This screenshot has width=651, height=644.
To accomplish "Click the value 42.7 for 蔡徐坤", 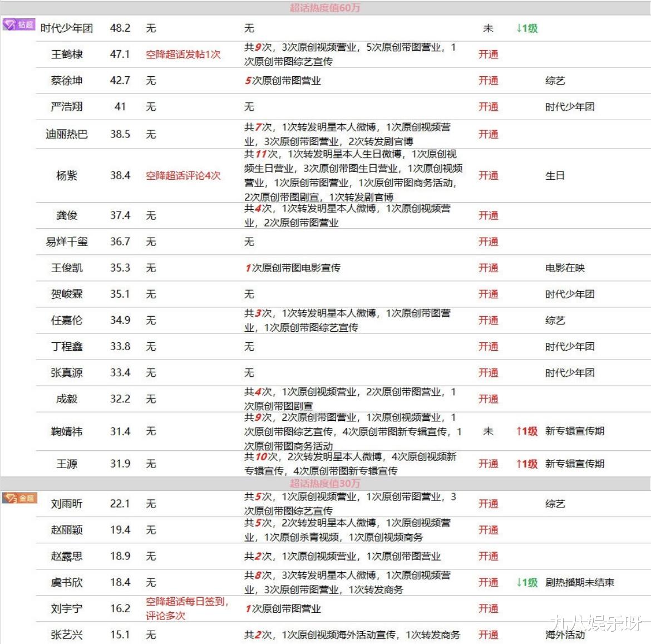I will (120, 81).
